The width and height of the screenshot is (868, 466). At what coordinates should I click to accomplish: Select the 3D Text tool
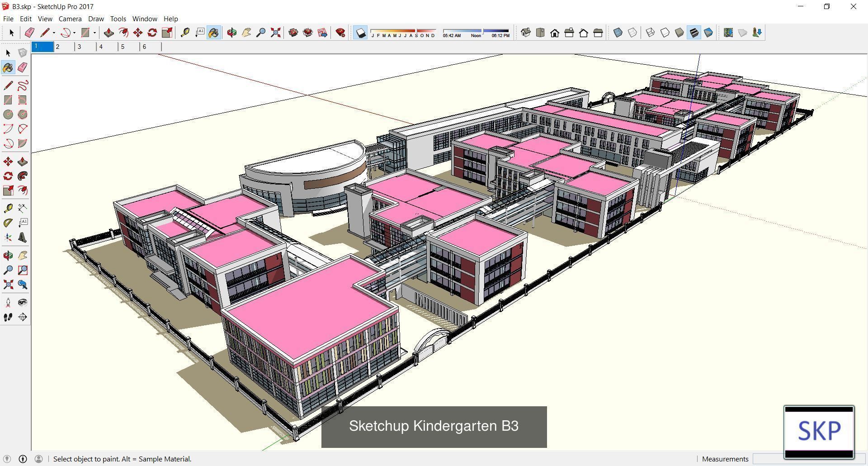pos(23,238)
